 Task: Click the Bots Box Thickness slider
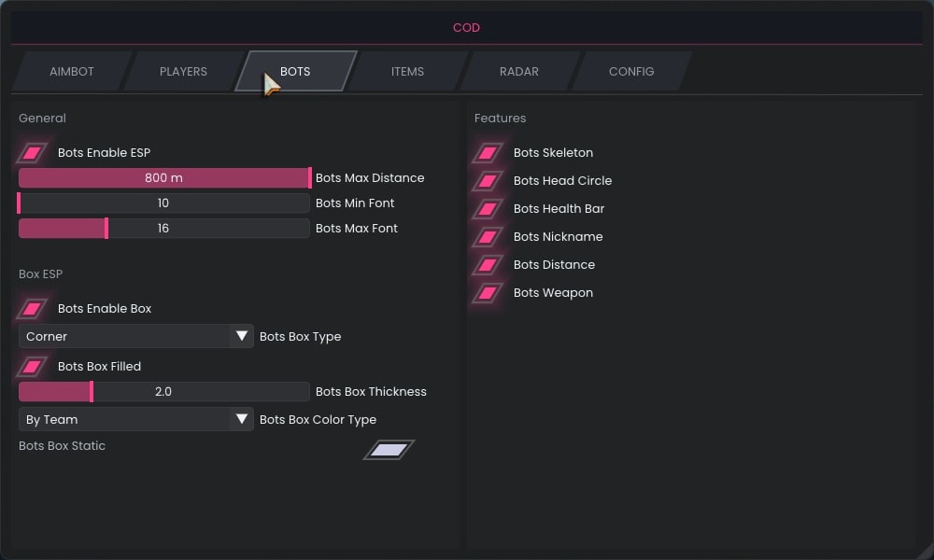point(163,391)
